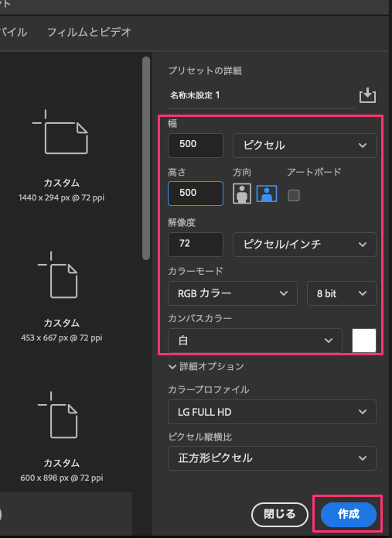This screenshot has width=392, height=538.
Task: Open the LG FULL HD color profile dropdown
Action: tap(272, 412)
